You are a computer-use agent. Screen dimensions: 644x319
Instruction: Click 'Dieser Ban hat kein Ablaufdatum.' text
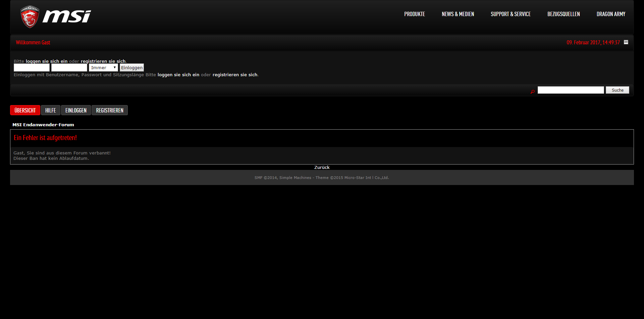pyautogui.click(x=51, y=158)
